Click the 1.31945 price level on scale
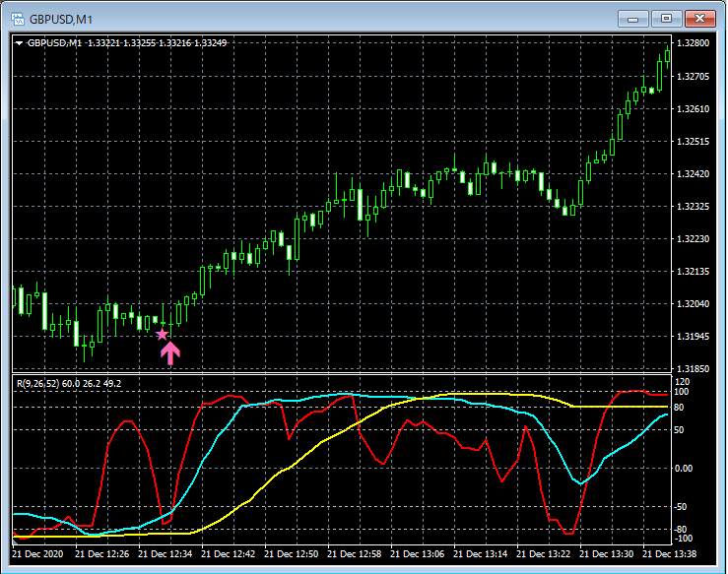The image size is (728, 574). [695, 337]
